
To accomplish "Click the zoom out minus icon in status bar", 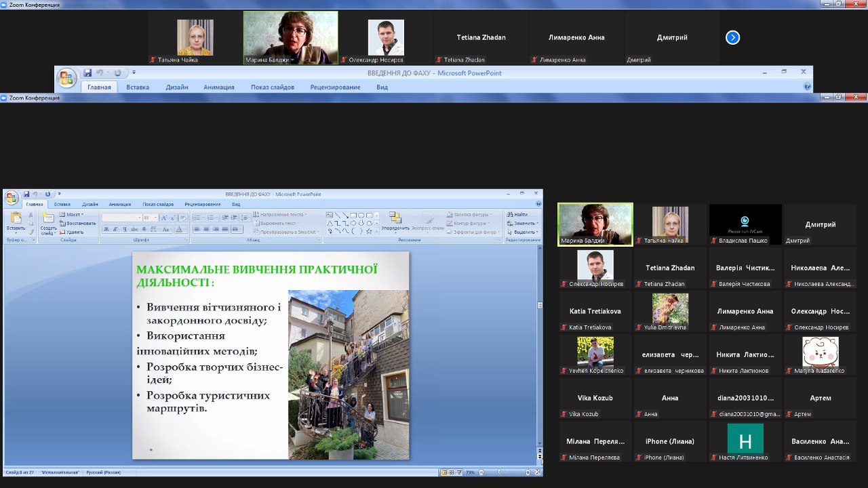I will 481,472.
